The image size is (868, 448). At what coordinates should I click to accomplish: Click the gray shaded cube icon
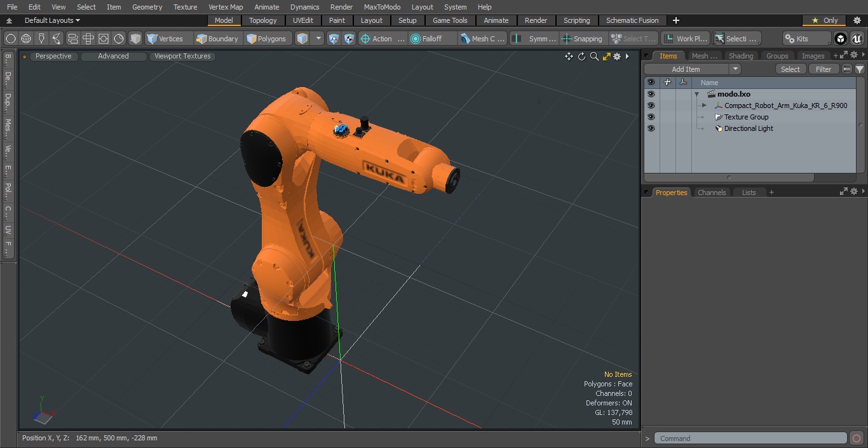(135, 39)
